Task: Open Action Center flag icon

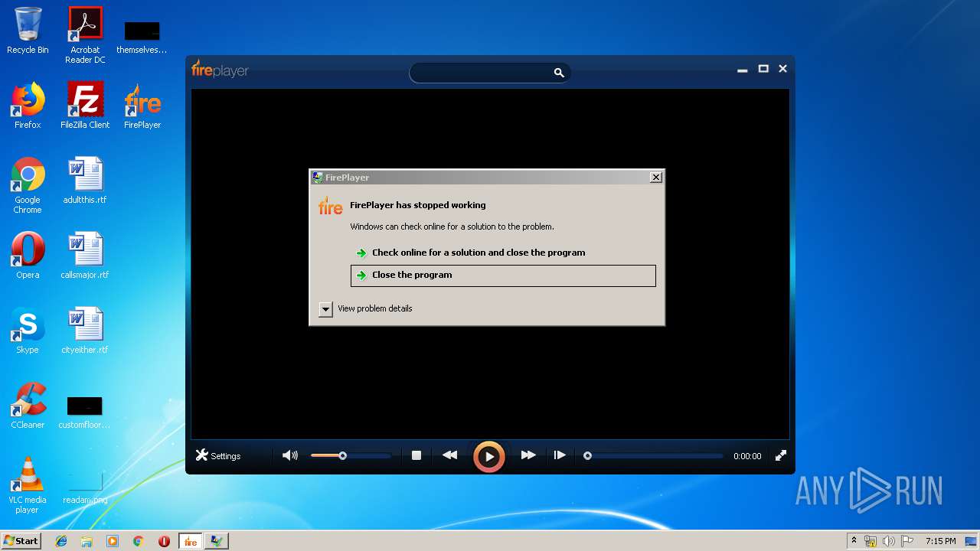Action: pyautogui.click(x=907, y=541)
